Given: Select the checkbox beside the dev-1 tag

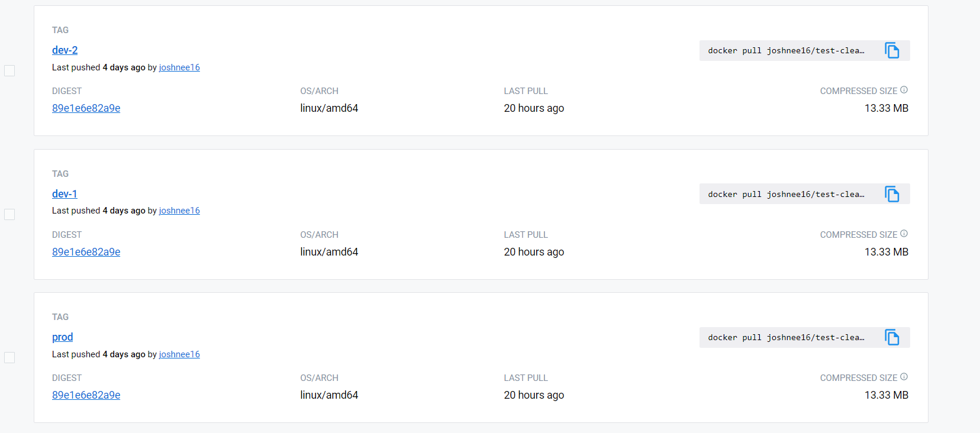Looking at the screenshot, I should pyautogui.click(x=9, y=214).
